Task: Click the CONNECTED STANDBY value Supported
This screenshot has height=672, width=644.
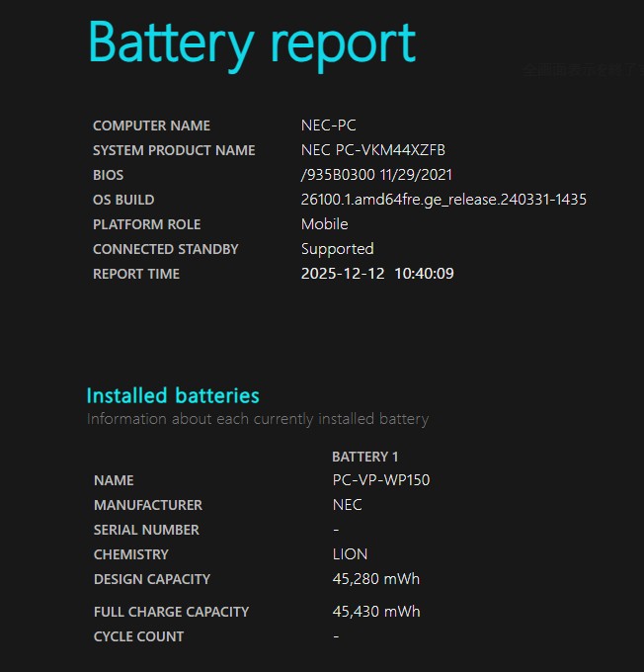Action: tap(337, 249)
